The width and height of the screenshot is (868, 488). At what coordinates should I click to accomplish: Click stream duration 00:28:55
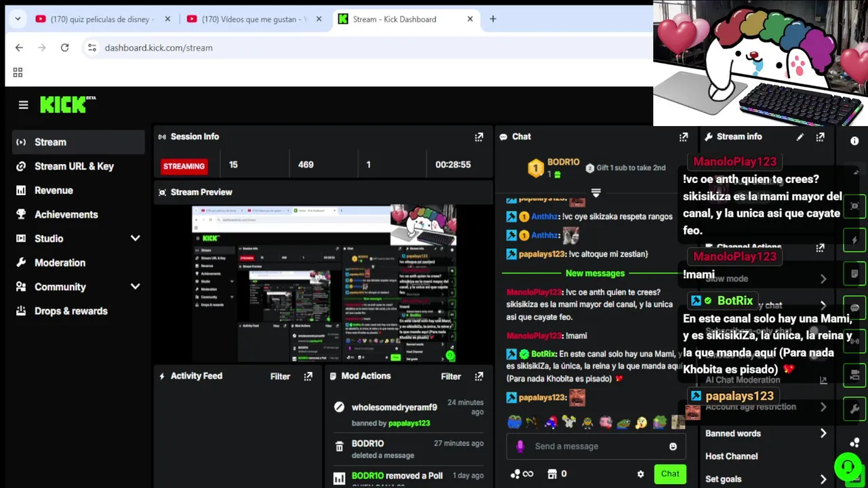tap(453, 165)
